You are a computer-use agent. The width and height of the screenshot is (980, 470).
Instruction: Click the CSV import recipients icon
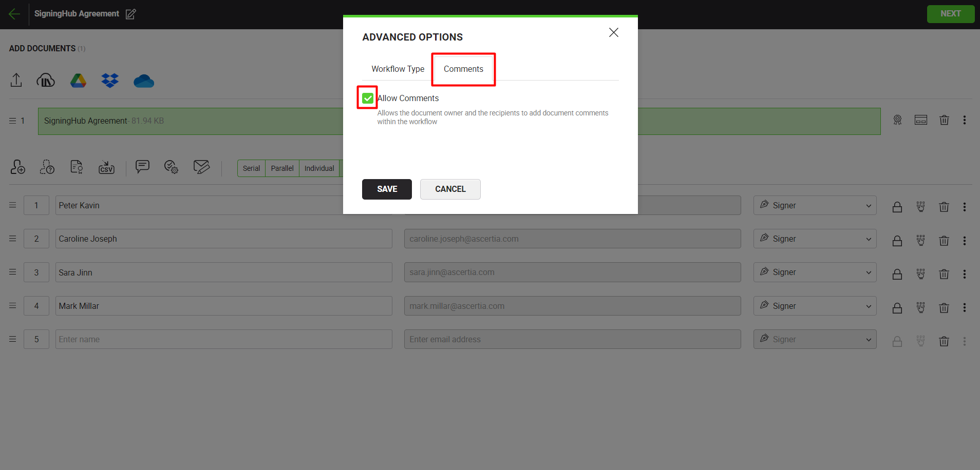click(106, 167)
